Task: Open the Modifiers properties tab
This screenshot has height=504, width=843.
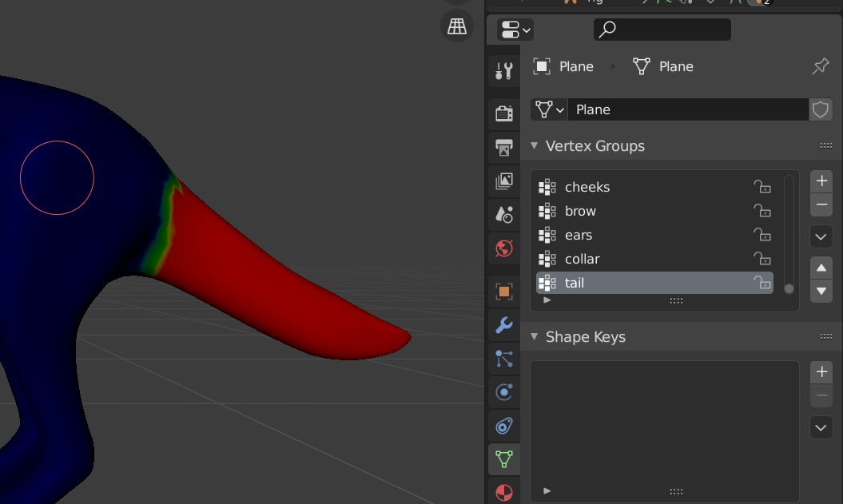Action: click(x=503, y=325)
